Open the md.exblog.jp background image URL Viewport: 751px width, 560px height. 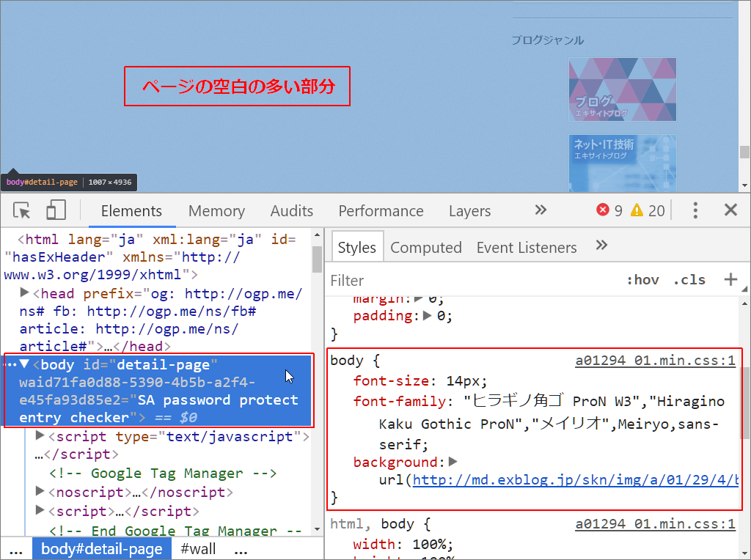click(575, 480)
